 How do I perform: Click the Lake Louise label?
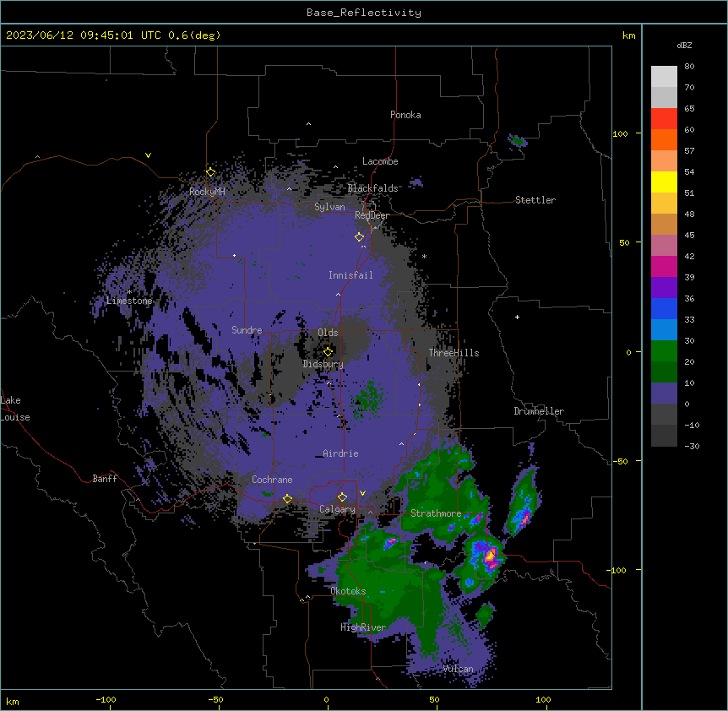15,409
